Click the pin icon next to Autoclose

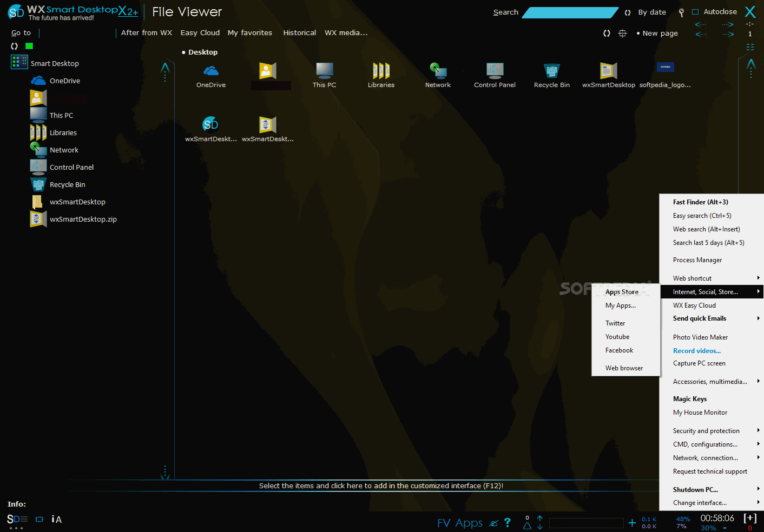coord(681,12)
